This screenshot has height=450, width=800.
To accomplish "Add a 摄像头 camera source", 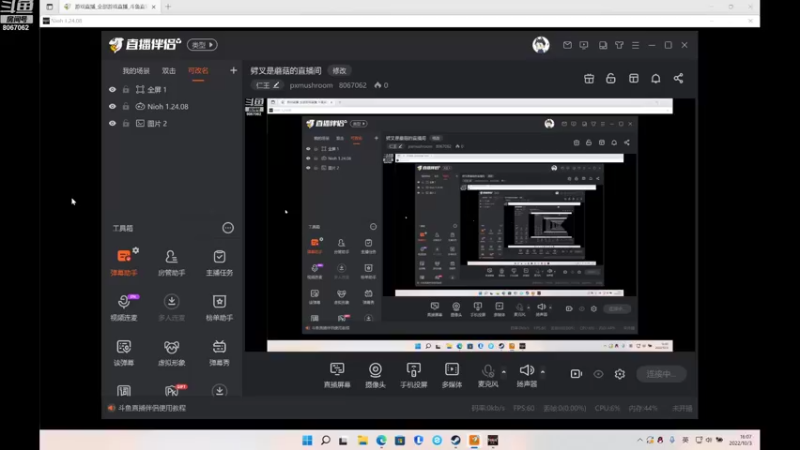I will [376, 374].
